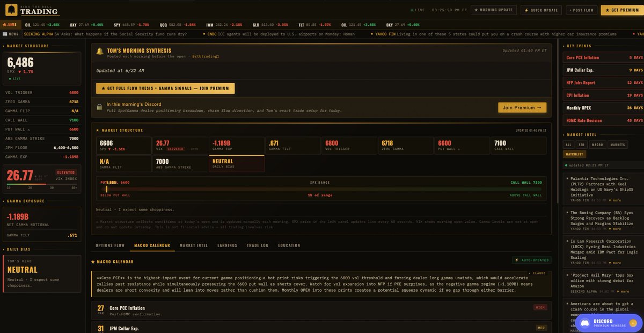Open the @rtbtrading1 handle link
Screen dimensions: 644x333
tap(206, 56)
